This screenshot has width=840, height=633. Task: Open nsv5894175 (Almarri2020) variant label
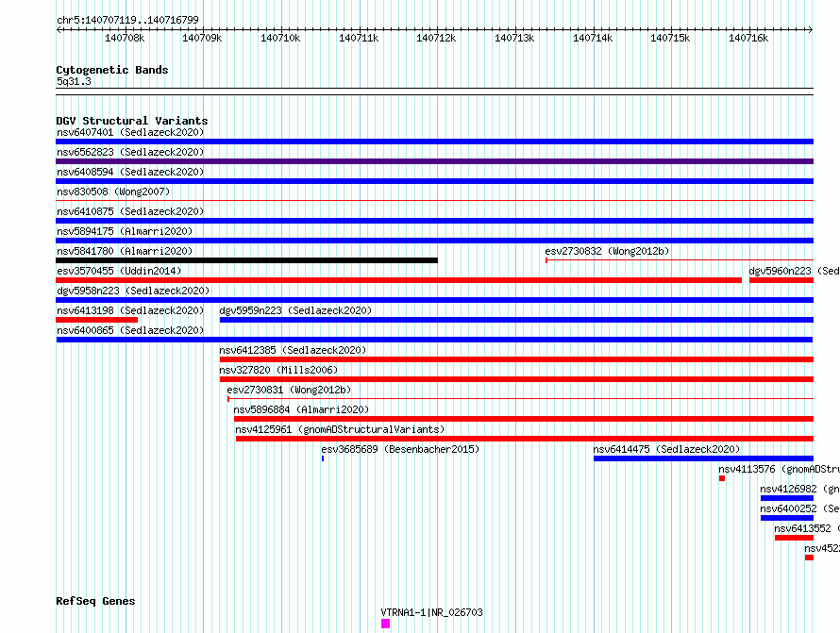[125, 231]
